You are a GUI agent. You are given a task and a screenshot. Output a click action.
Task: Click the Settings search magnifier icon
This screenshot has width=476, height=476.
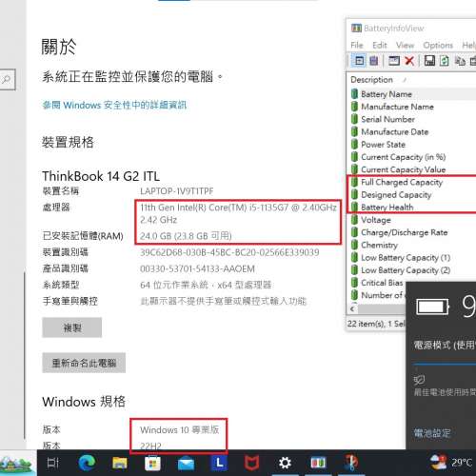coord(6,79)
